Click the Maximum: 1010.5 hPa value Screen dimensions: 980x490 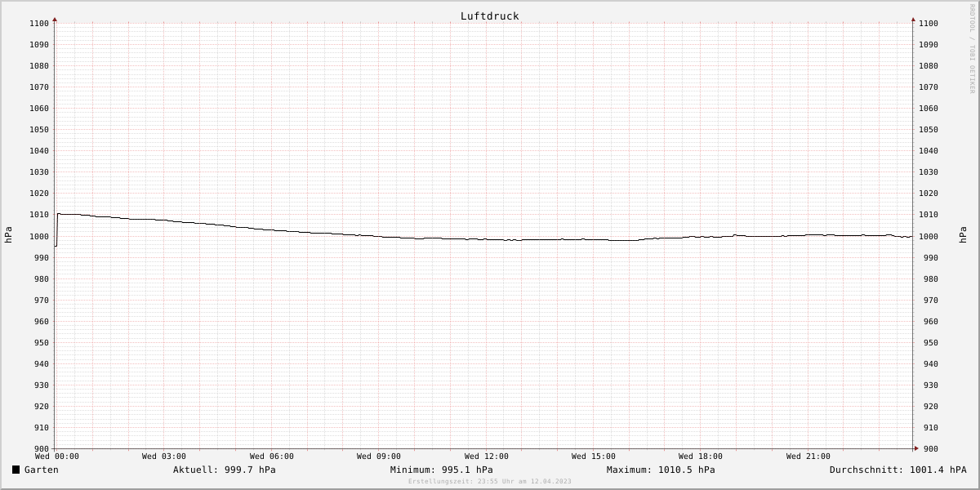coord(661,470)
